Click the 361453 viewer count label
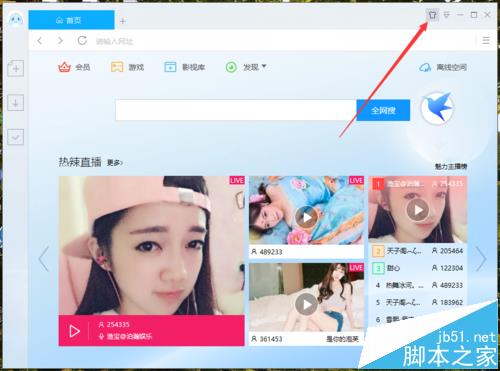Screen dimensions: 500x371 click(x=267, y=339)
